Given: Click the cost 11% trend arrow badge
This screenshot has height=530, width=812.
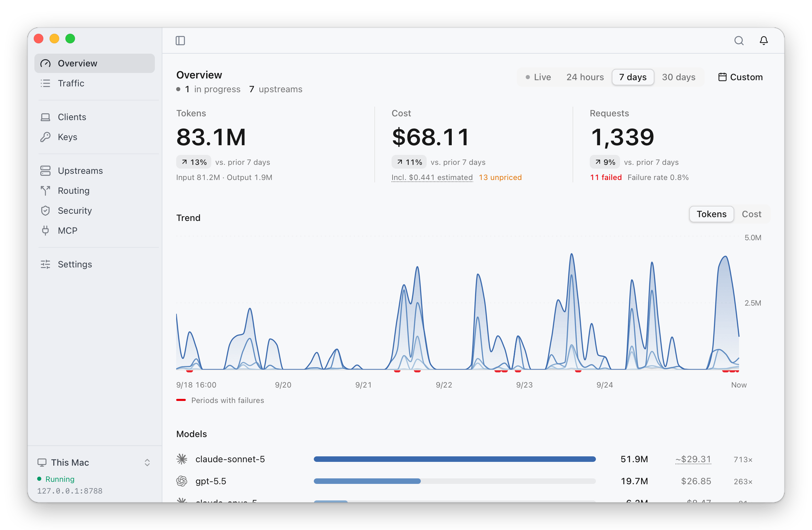Looking at the screenshot, I should pos(409,162).
